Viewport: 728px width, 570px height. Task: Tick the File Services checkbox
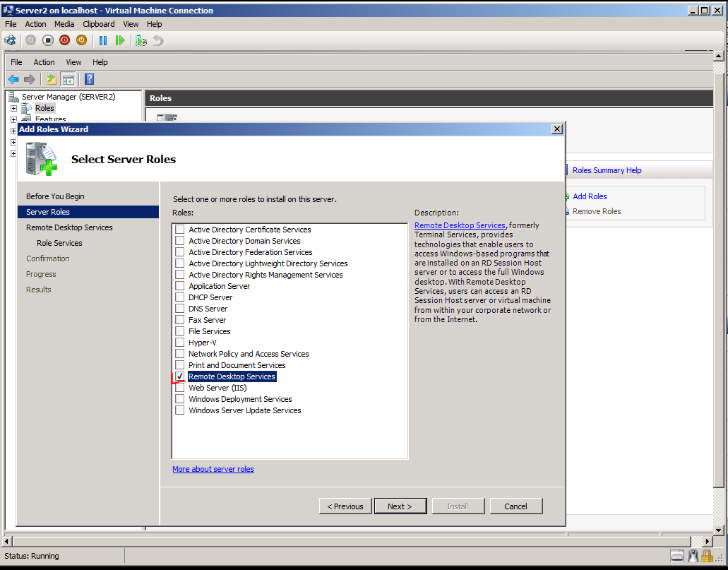click(179, 331)
